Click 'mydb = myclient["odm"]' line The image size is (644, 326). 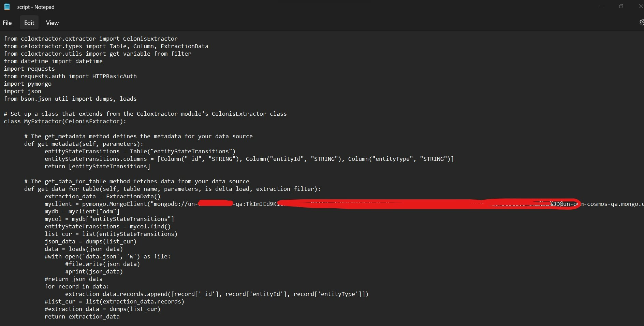coord(82,211)
